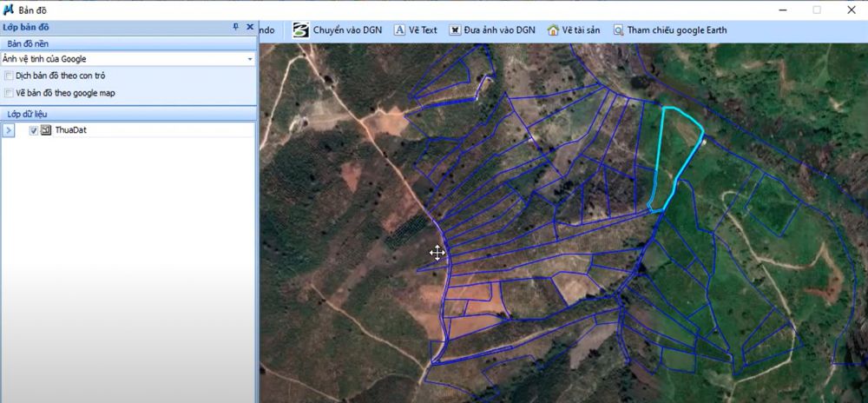Select the Lớp dữ liệu section header
The image size is (868, 403).
[x=128, y=114]
